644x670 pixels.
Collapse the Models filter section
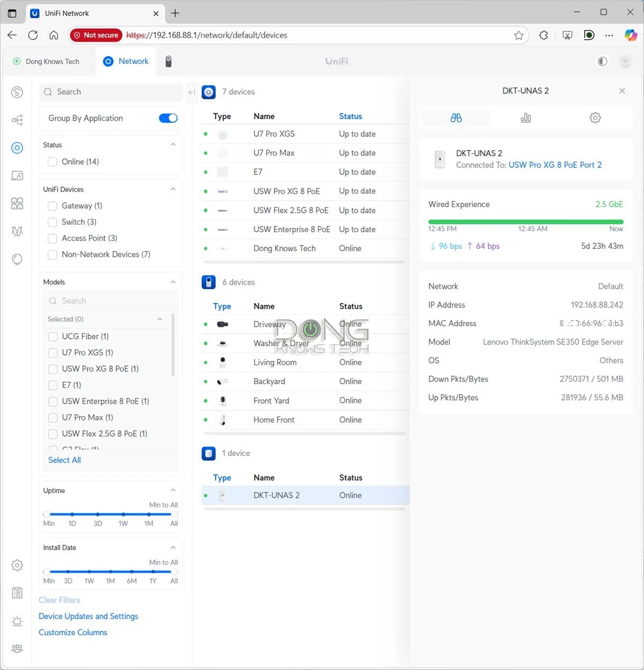[x=173, y=282]
